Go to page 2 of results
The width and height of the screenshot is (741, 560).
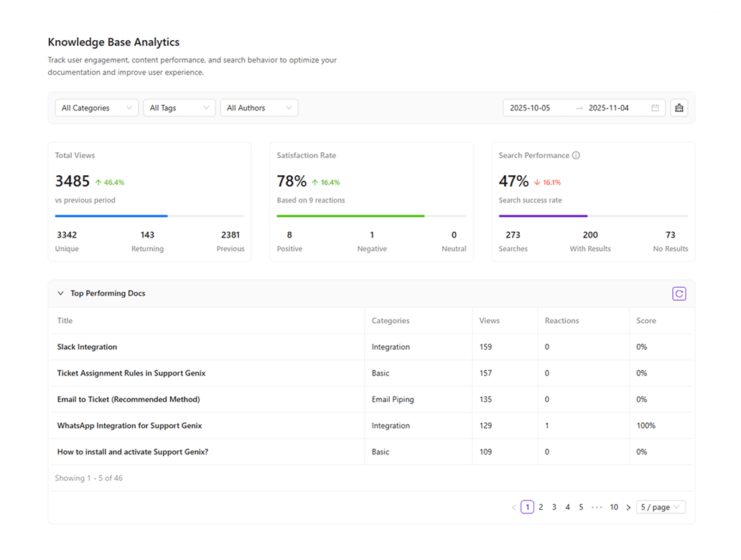[541, 507]
